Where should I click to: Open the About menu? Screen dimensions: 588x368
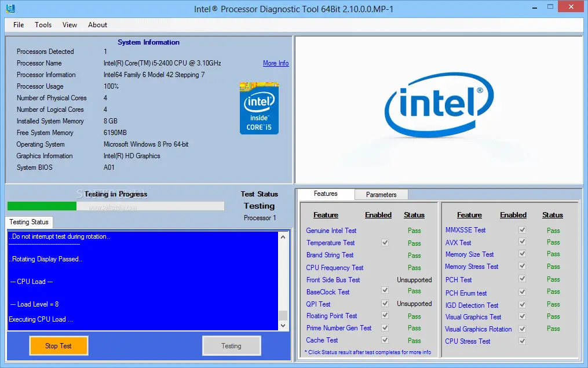click(97, 25)
